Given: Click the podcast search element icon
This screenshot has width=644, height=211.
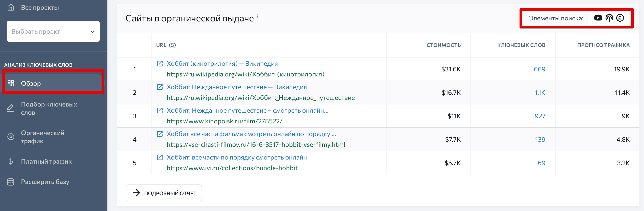Looking at the screenshot, I should 609,18.
